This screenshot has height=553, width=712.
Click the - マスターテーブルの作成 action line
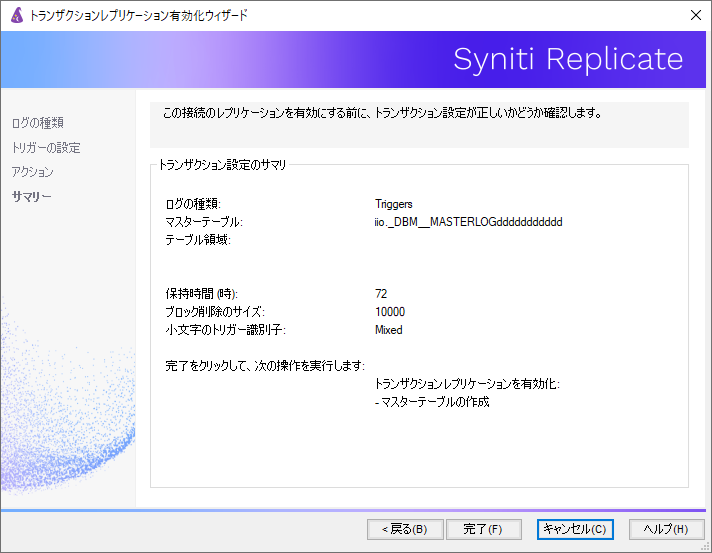tap(432, 402)
